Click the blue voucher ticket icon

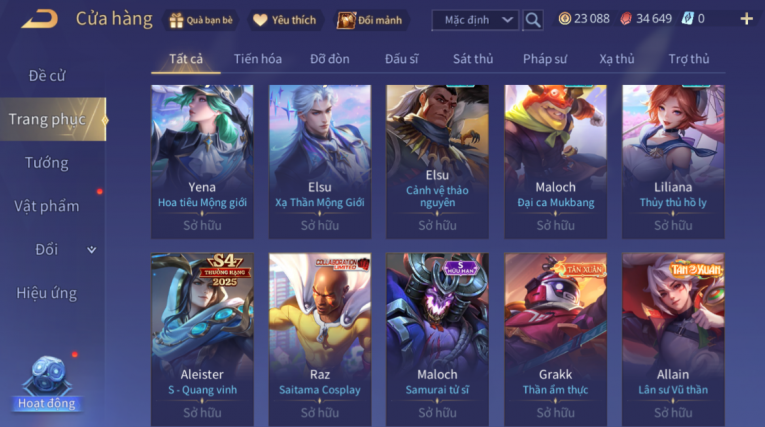(687, 19)
